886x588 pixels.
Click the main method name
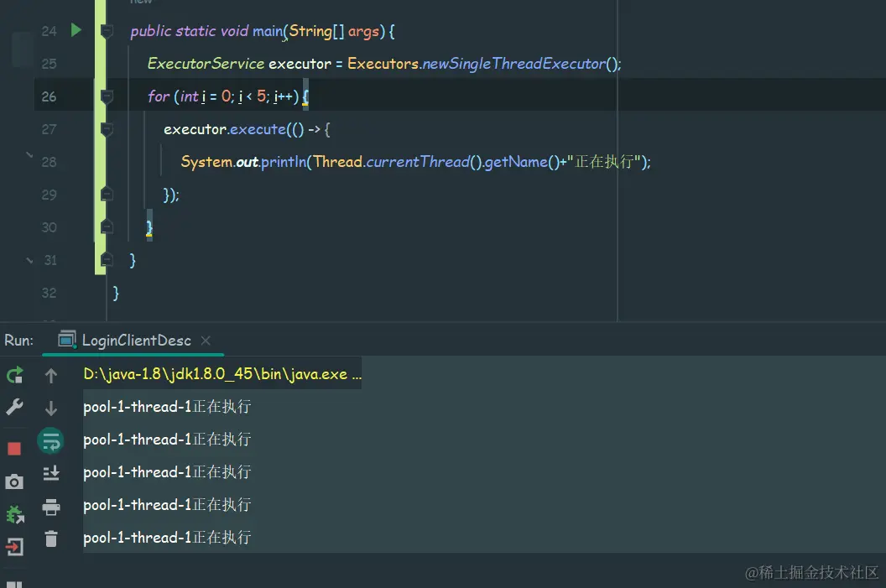tap(268, 31)
